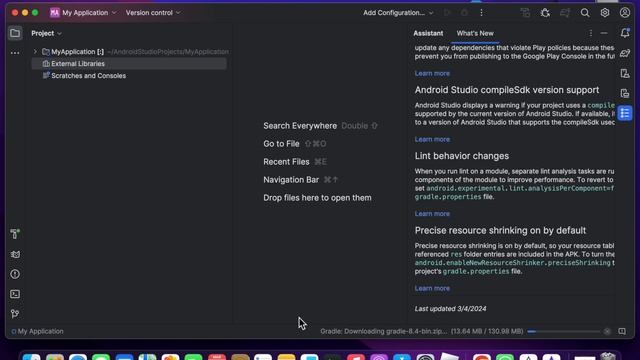
Task: Follow Learn more under Lint behavior changes
Action: (432, 213)
